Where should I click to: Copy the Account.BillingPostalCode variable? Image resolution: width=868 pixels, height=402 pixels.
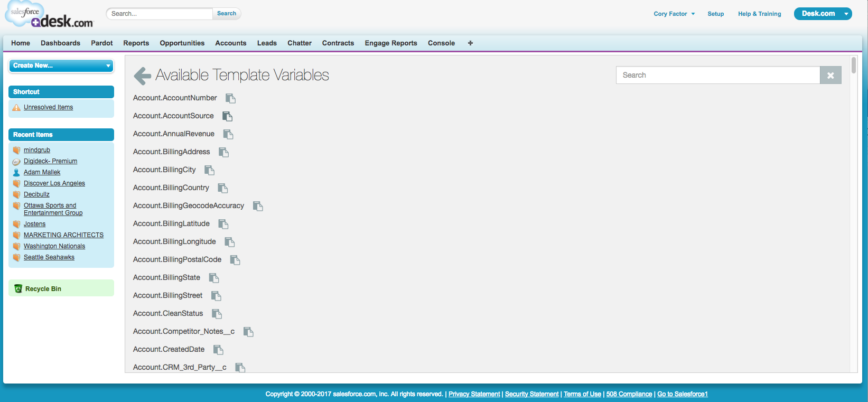[x=235, y=260]
